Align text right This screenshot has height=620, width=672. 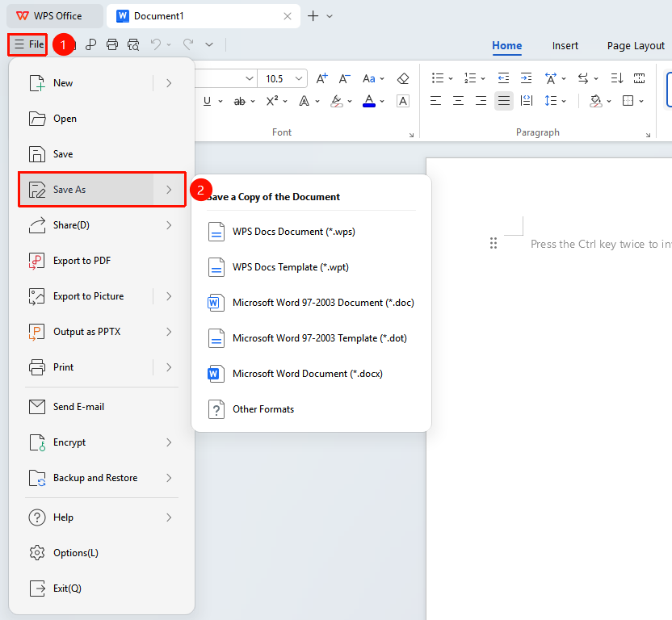pos(481,101)
